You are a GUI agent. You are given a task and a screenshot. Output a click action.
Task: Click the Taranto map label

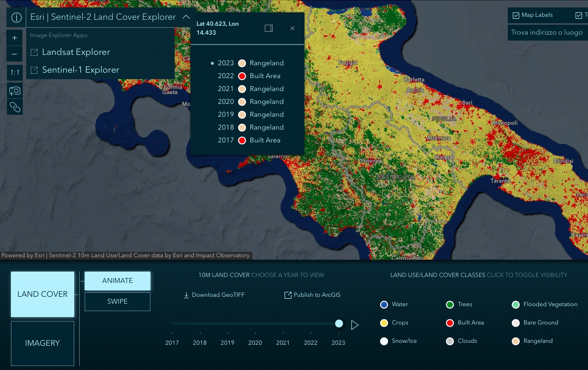tap(500, 181)
